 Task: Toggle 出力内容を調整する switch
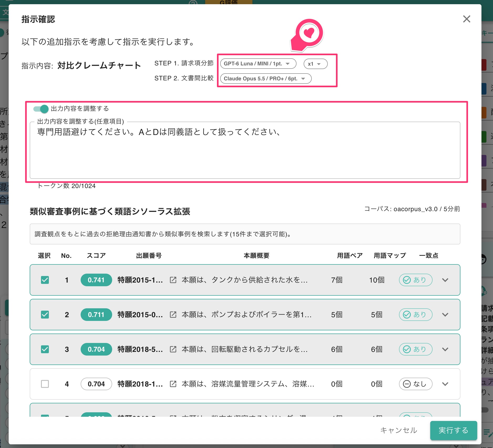point(41,109)
